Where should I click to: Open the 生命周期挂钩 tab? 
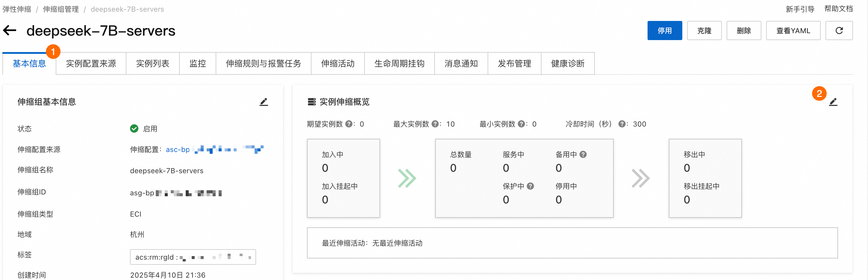[x=399, y=64]
